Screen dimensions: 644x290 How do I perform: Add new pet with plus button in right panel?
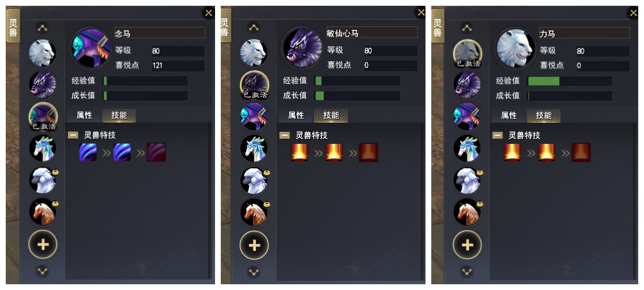467,245
